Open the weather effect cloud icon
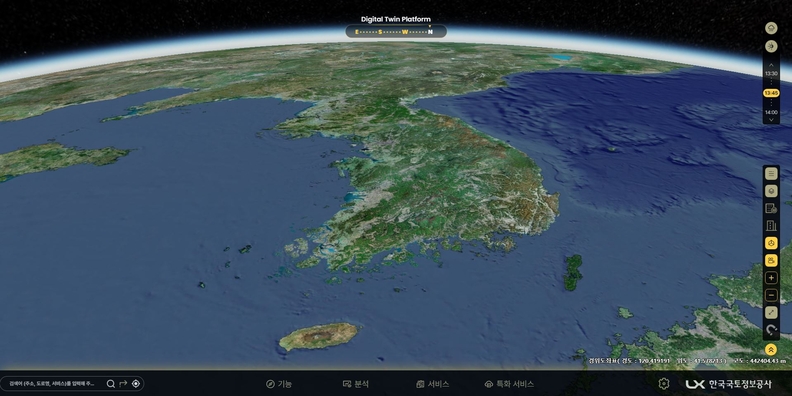Image resolution: width=792 pixels, height=396 pixels. tap(771, 28)
